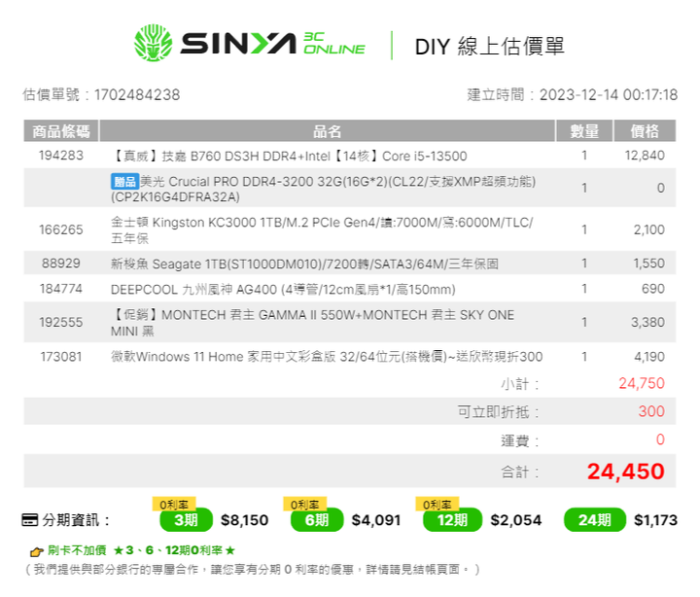
Task: Click the DIY 線上估價單 title
Action: pos(490,46)
